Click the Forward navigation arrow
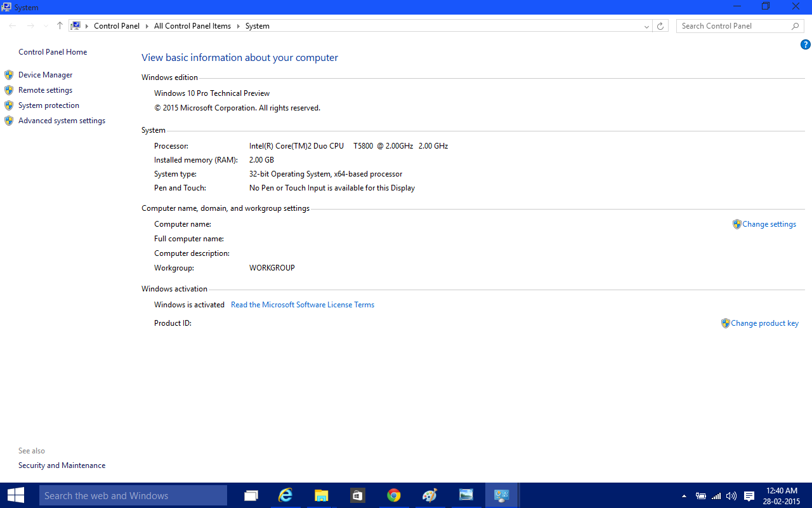The height and width of the screenshot is (508, 812). click(x=30, y=26)
